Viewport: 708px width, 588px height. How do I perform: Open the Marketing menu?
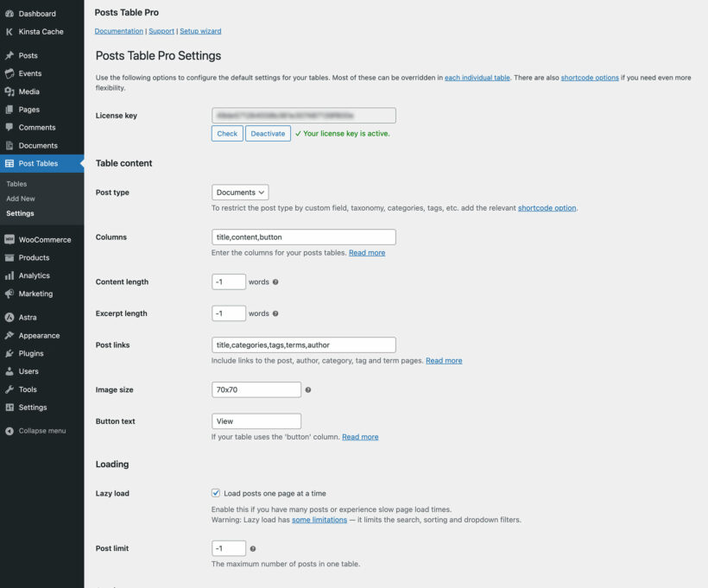(37, 293)
